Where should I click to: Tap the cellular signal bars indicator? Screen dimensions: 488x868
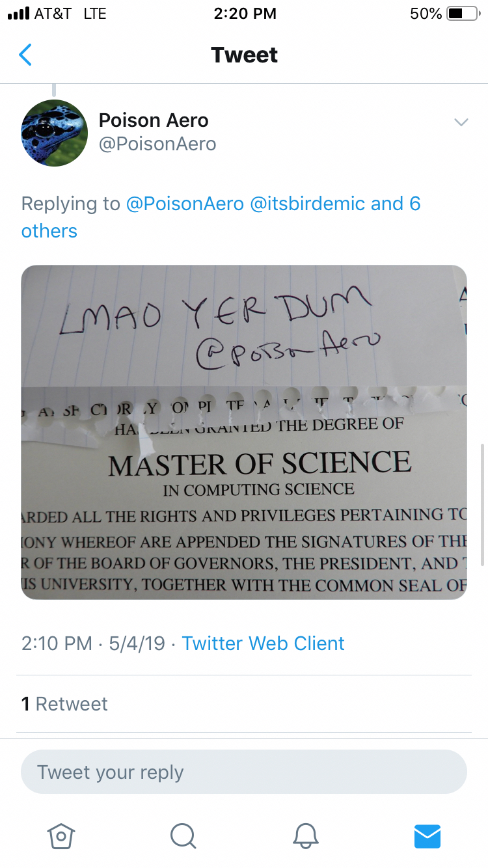[18, 14]
